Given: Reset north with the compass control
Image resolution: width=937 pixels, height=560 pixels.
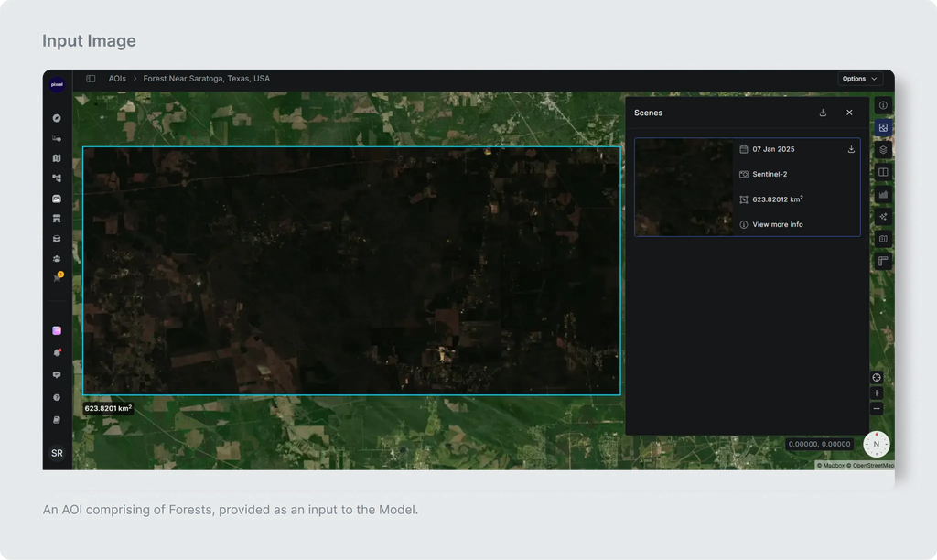Looking at the screenshot, I should point(877,444).
